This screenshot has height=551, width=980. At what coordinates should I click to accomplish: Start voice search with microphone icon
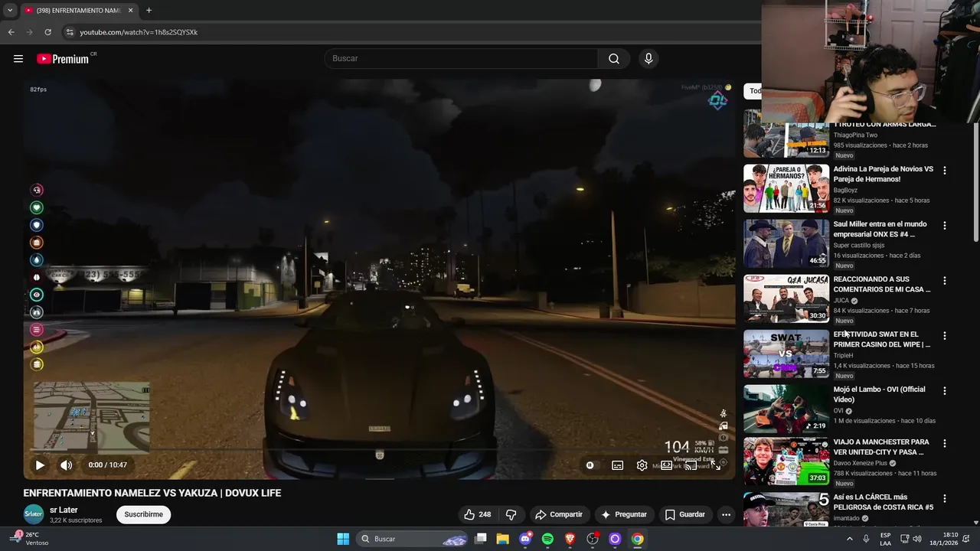648,59
